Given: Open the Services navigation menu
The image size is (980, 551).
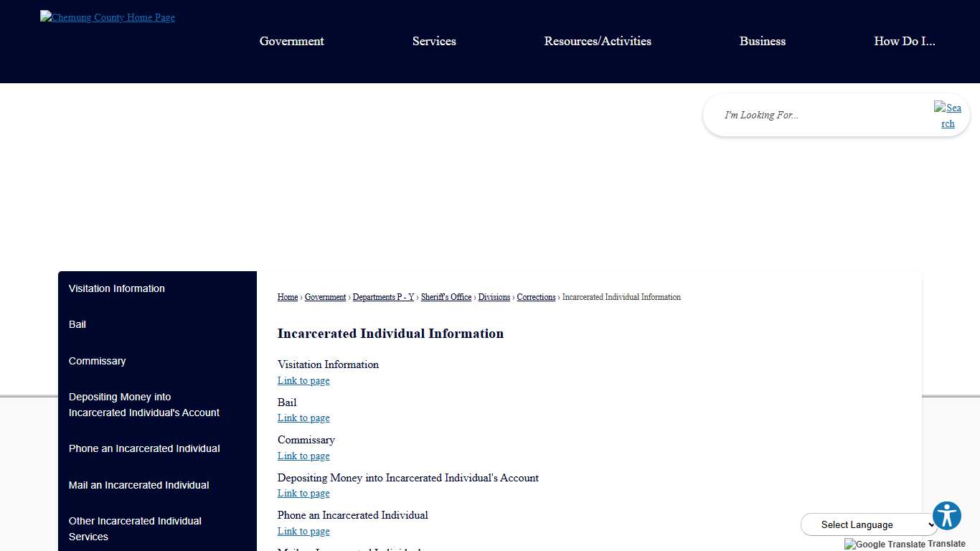Looking at the screenshot, I should pyautogui.click(x=434, y=41).
